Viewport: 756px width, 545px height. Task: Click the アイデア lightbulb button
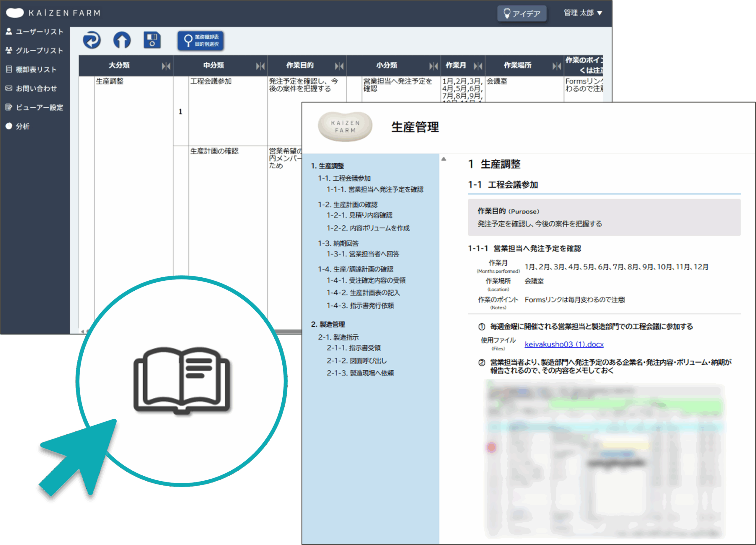pyautogui.click(x=522, y=14)
